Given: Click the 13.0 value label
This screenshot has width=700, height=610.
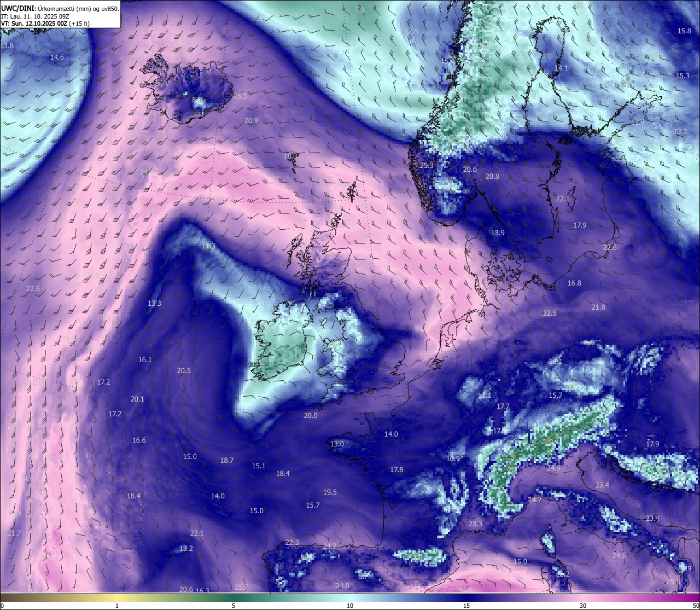Looking at the screenshot, I should click(337, 444).
